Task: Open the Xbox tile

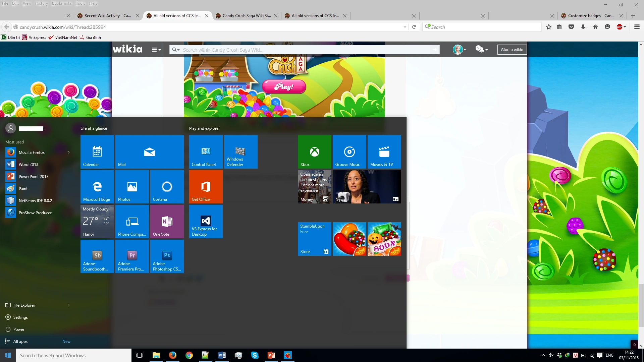Action: pyautogui.click(x=314, y=152)
